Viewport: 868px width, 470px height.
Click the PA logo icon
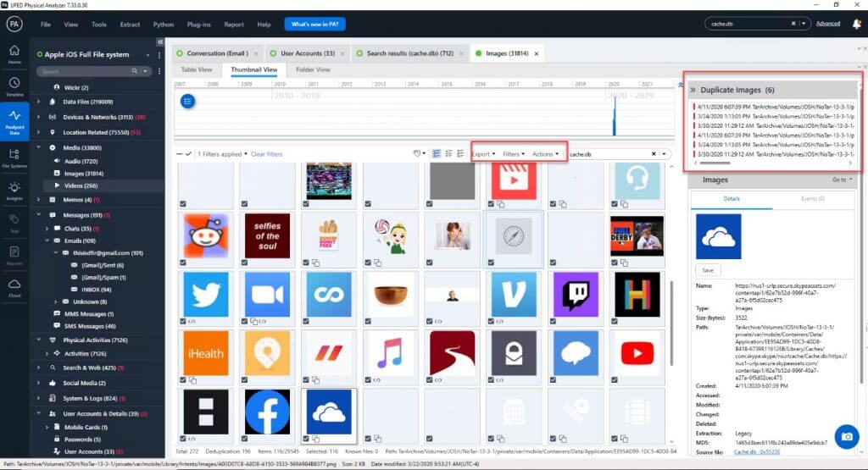pos(14,24)
